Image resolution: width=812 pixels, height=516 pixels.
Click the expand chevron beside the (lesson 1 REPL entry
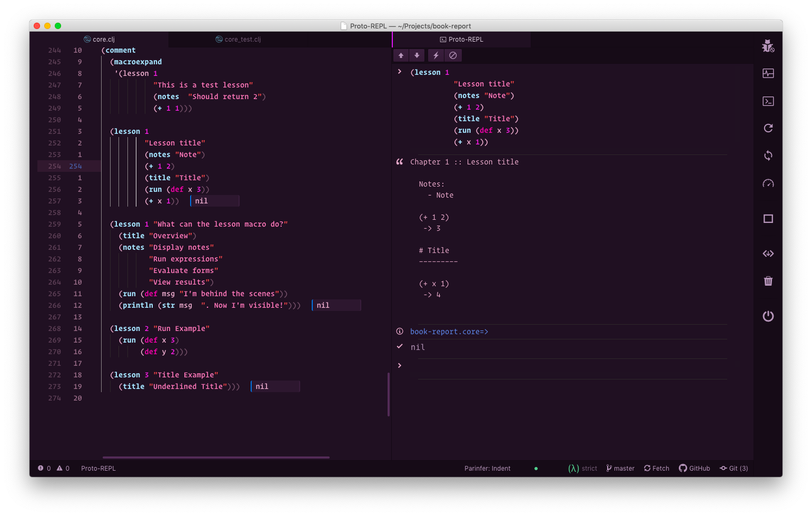coord(400,72)
